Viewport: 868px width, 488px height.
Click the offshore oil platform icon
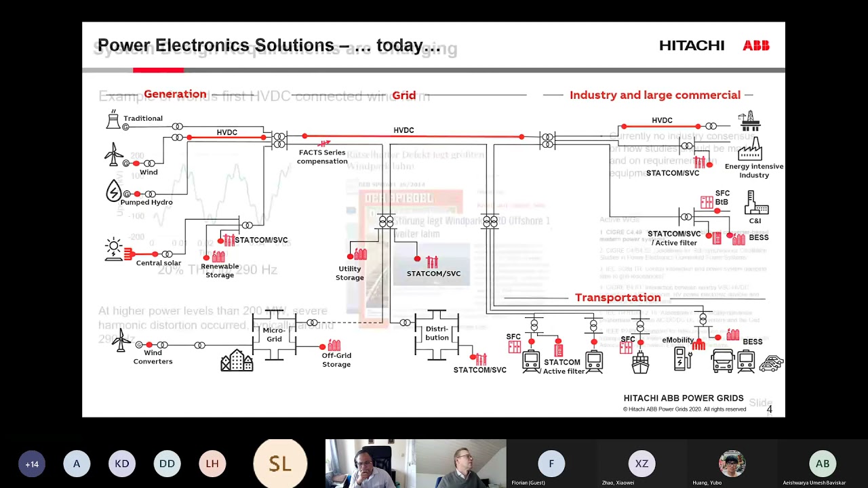(x=749, y=121)
